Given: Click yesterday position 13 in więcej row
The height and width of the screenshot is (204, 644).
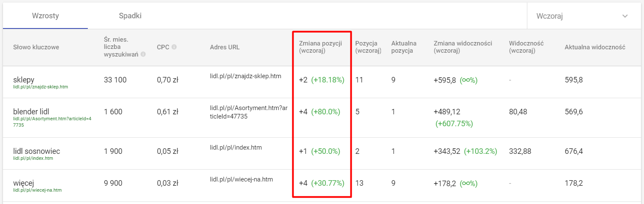Looking at the screenshot, I should (359, 183).
